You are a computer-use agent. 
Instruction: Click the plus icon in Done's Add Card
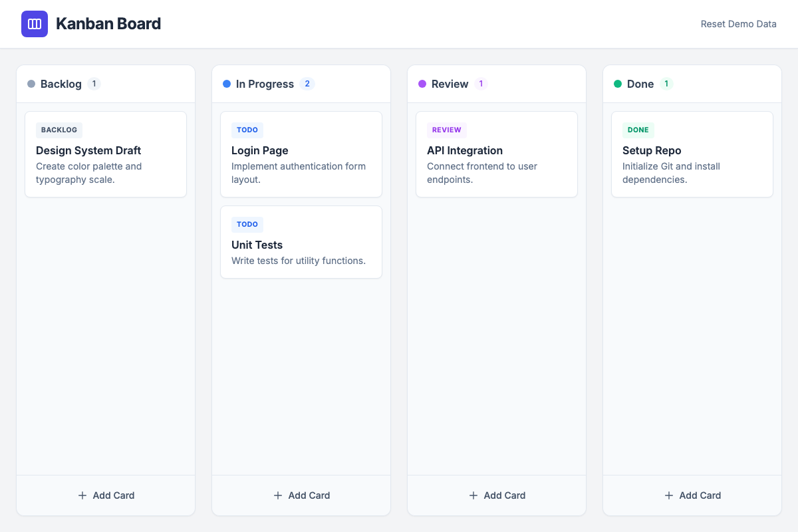tap(668, 495)
